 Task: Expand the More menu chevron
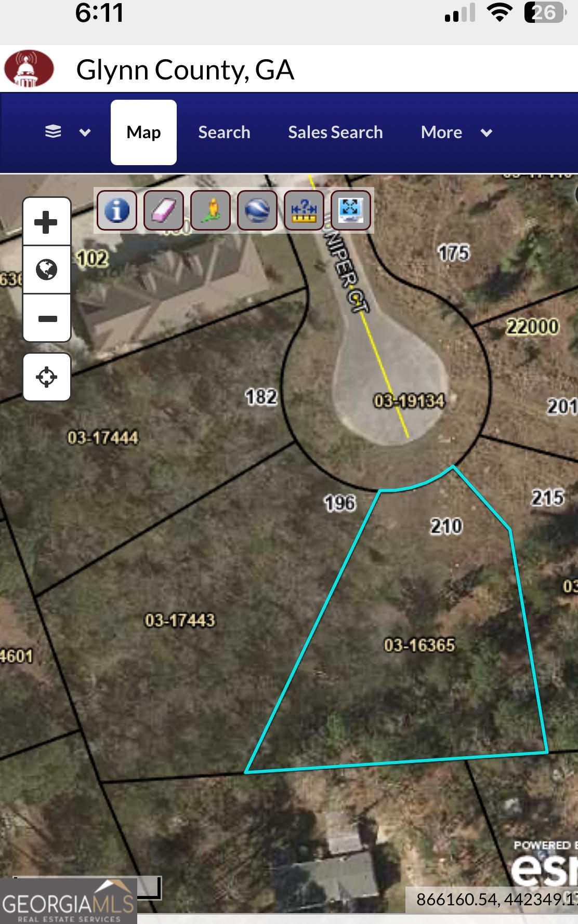(487, 132)
